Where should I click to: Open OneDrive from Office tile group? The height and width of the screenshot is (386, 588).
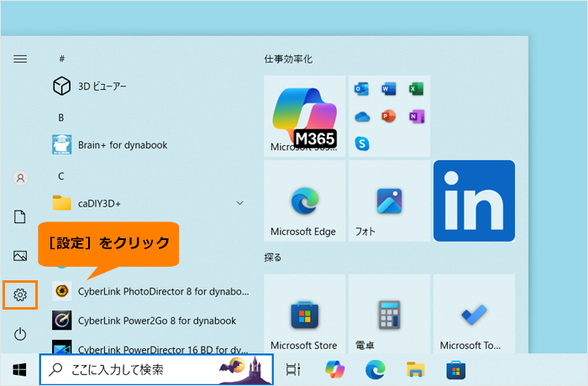tap(362, 117)
